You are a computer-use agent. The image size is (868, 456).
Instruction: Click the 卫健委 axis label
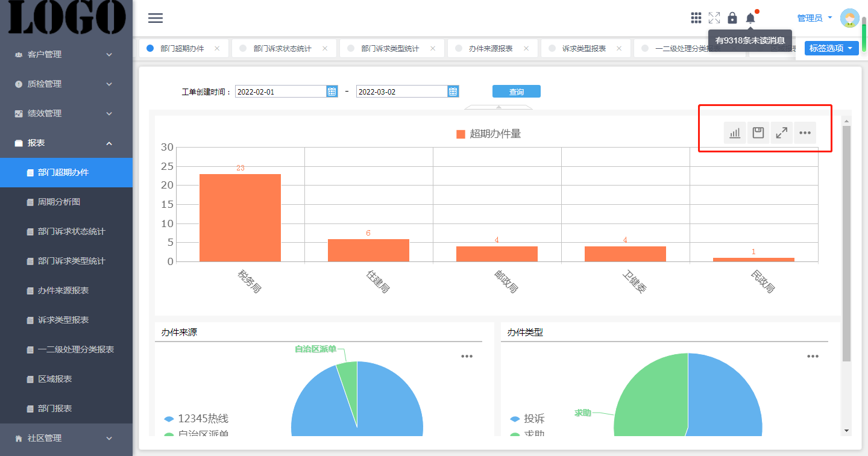pyautogui.click(x=634, y=281)
